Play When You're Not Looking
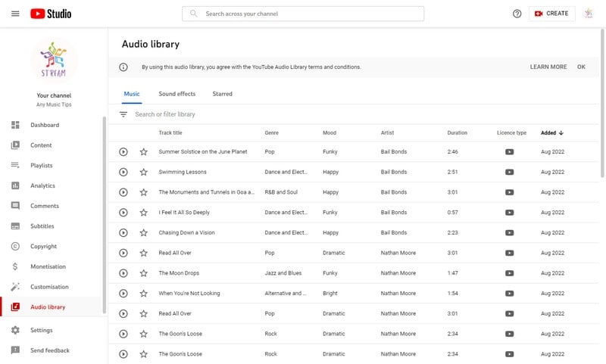The height and width of the screenshot is (364, 606). pyautogui.click(x=123, y=294)
